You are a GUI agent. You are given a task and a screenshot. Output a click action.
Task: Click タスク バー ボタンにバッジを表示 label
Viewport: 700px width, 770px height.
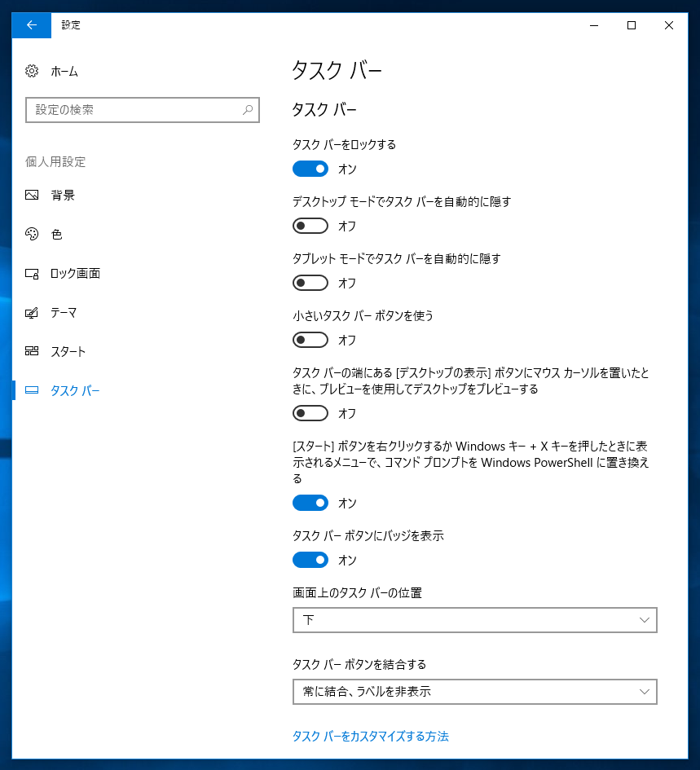pos(368,535)
